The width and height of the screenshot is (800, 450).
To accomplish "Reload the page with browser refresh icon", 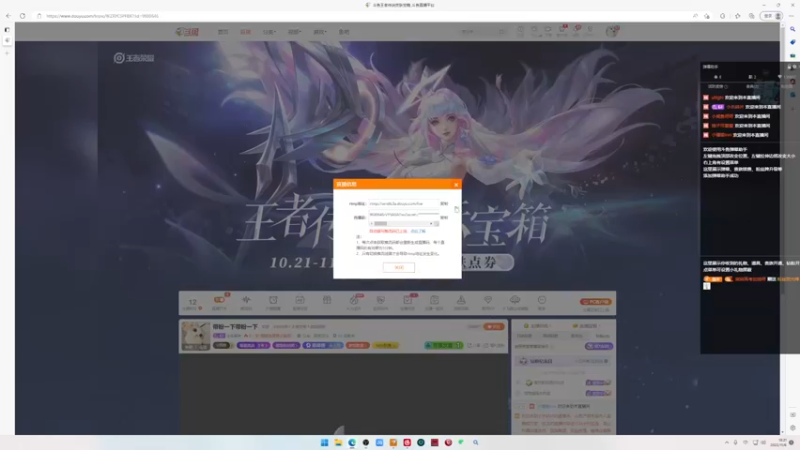I will coord(22,16).
